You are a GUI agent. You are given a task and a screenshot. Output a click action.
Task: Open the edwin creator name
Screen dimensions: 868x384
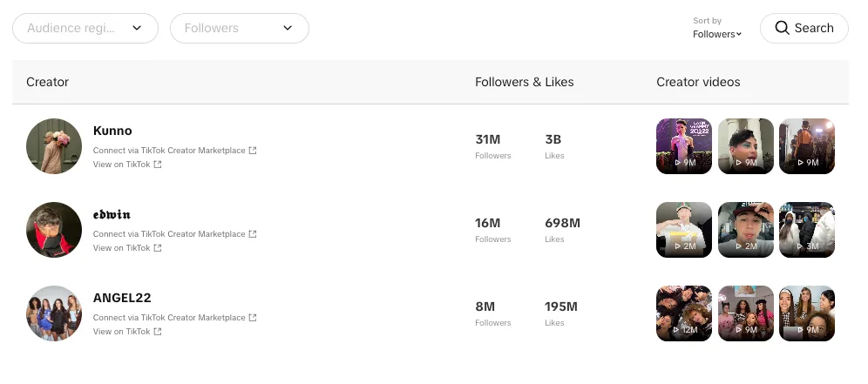(112, 215)
